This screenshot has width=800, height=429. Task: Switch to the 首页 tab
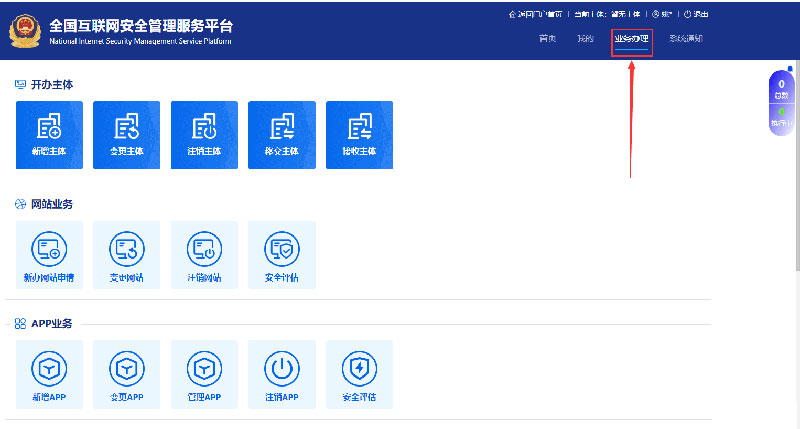tap(547, 39)
